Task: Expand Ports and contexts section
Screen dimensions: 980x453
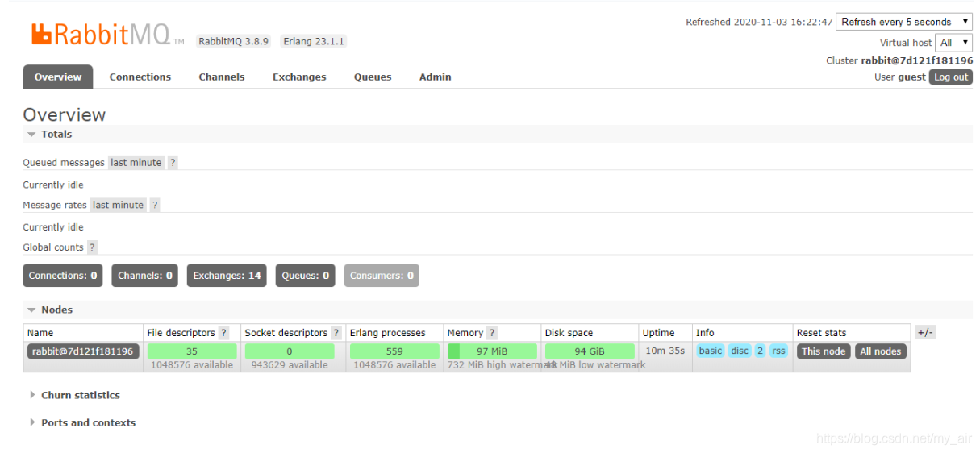Action: coord(82,423)
